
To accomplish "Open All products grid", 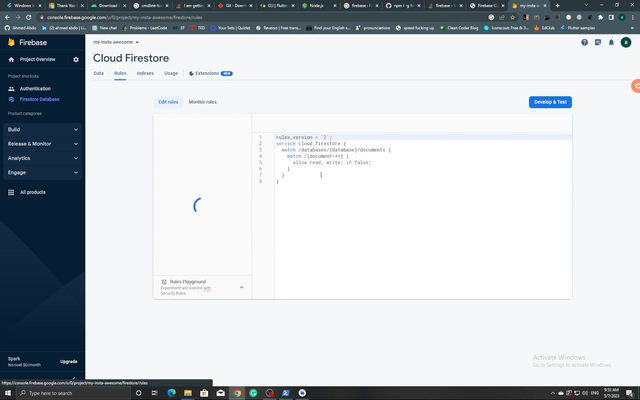I will [27, 192].
